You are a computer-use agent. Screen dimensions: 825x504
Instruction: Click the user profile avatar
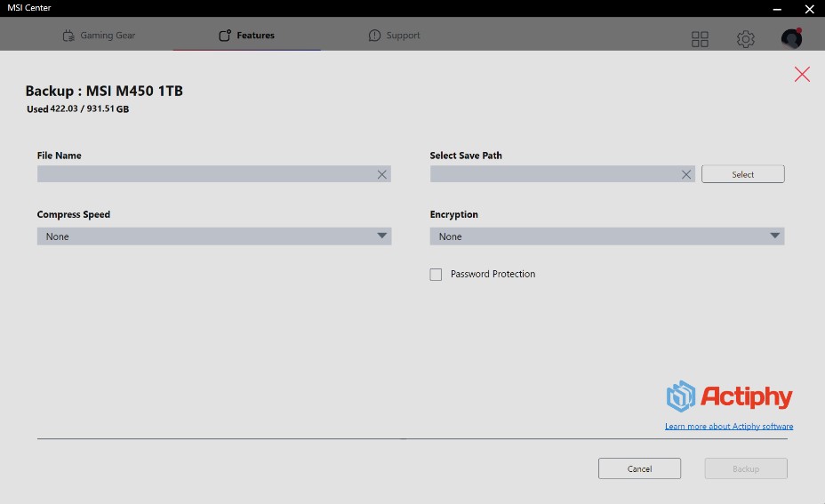(x=790, y=38)
